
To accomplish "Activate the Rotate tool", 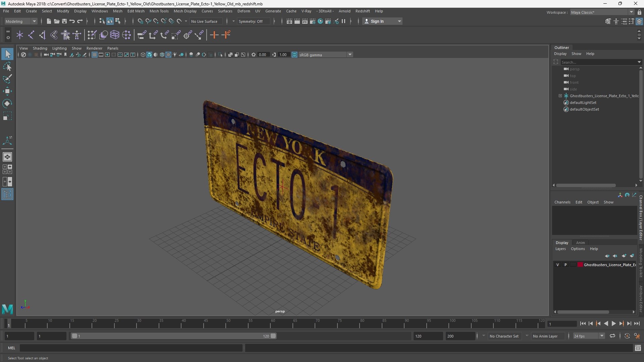I will coord(7,104).
